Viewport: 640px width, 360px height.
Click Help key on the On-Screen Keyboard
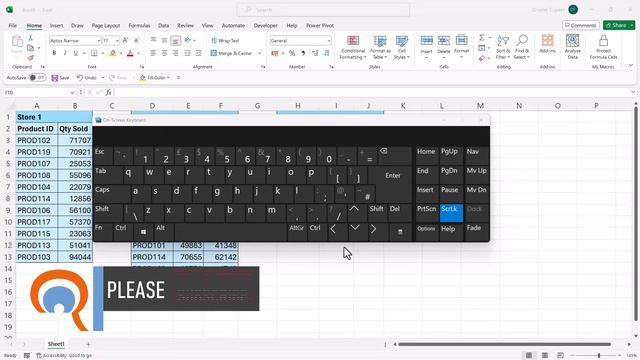pyautogui.click(x=451, y=232)
